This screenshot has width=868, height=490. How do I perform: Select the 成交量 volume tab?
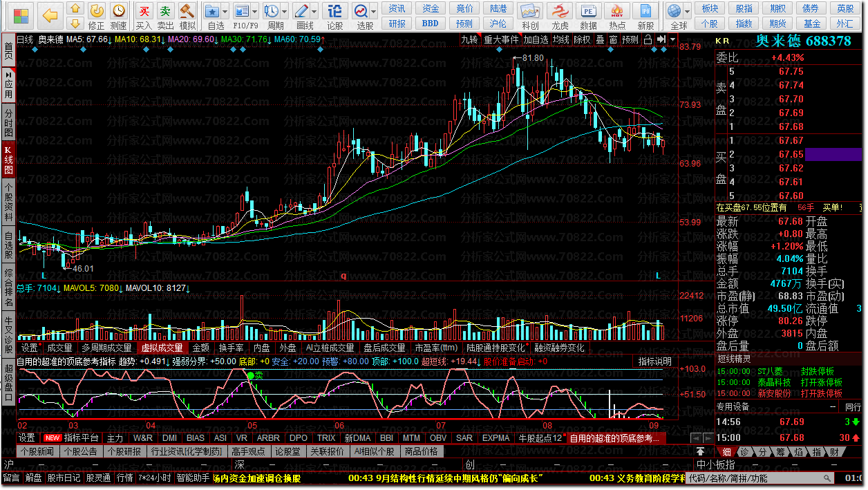point(59,348)
